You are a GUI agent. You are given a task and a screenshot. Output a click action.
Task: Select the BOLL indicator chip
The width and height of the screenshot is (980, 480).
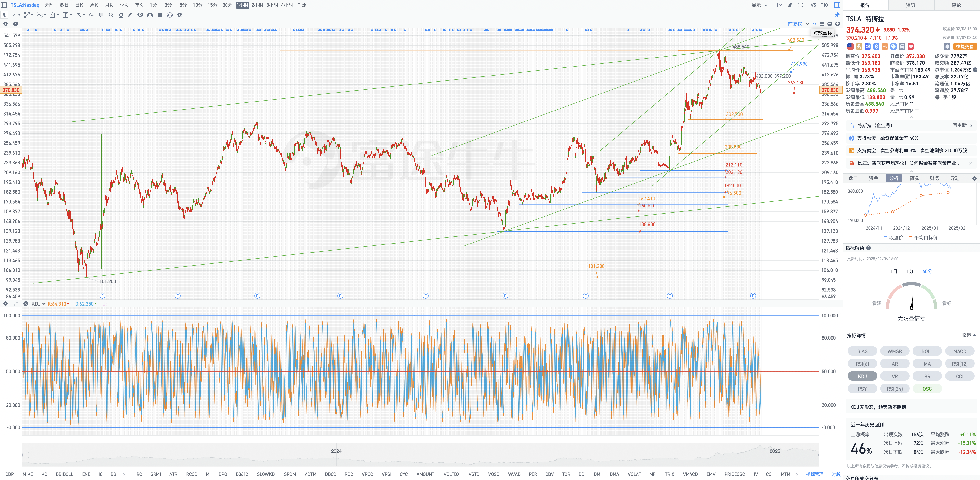click(927, 351)
